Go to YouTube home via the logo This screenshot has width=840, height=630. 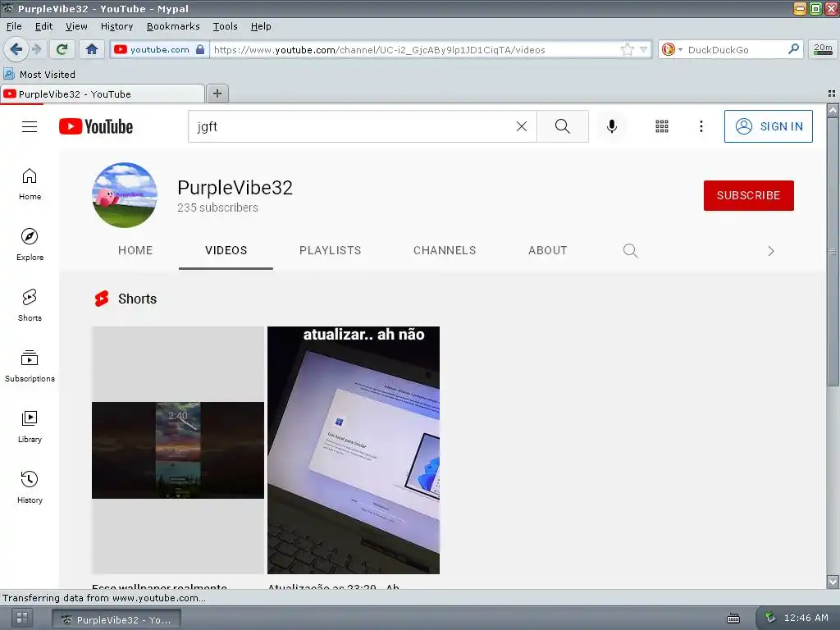point(96,126)
